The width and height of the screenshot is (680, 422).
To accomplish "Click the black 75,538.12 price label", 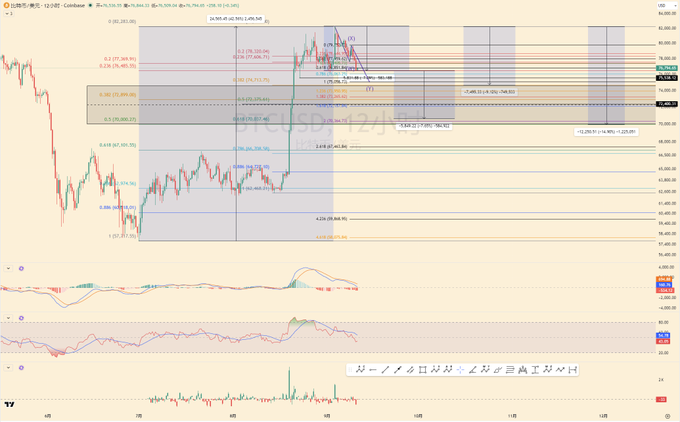I will (x=667, y=78).
